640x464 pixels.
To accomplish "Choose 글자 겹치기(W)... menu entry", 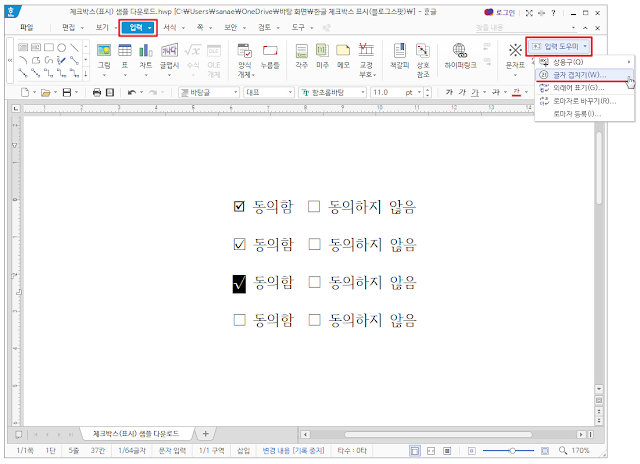I will [584, 75].
